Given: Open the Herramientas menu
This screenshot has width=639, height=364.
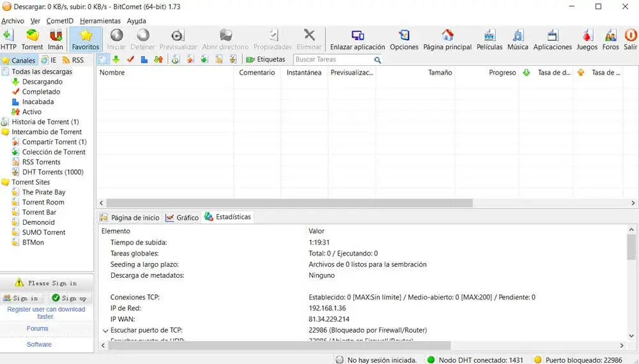Looking at the screenshot, I should 100,21.
